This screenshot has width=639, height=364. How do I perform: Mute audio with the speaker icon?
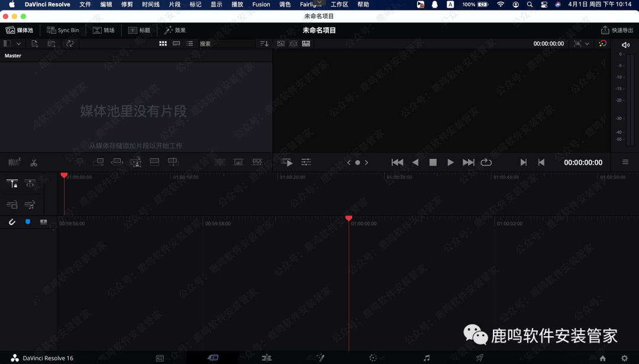coord(625,44)
